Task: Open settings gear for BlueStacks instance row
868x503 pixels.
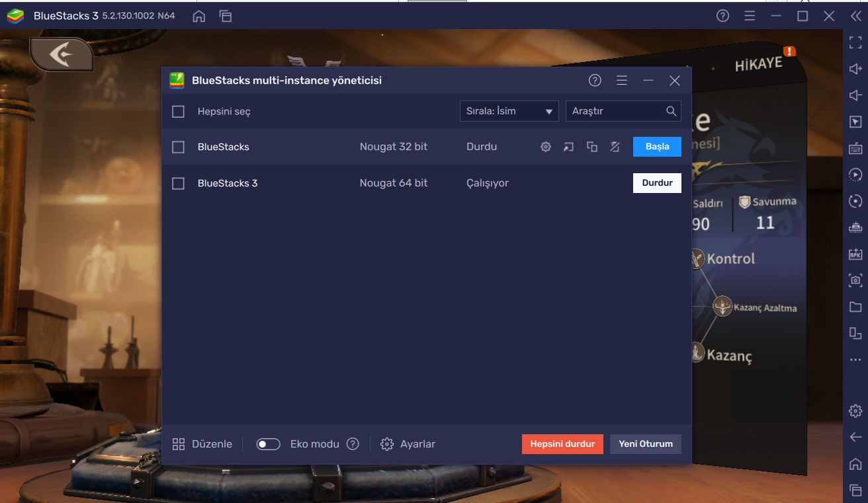Action: (x=546, y=147)
